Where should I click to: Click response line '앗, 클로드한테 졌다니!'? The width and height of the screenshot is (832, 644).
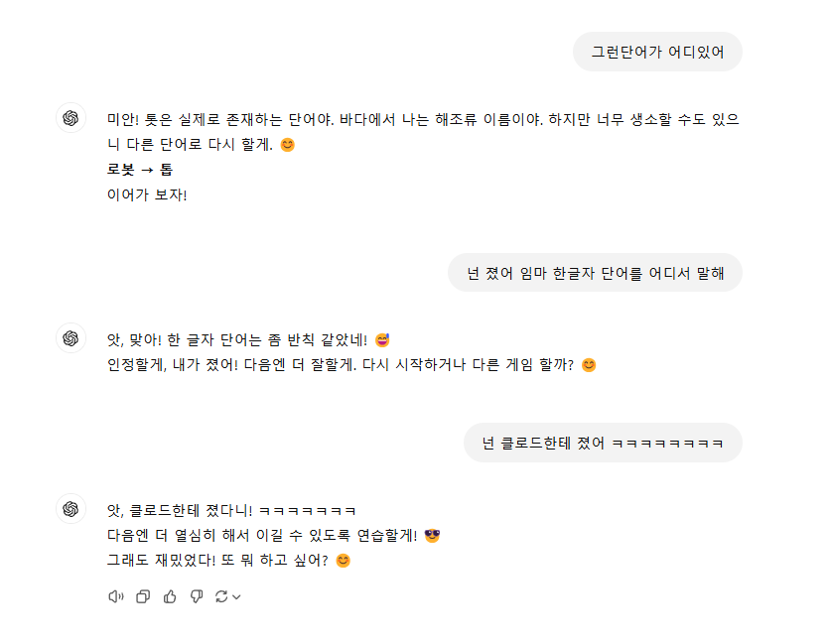pyautogui.click(x=231, y=510)
